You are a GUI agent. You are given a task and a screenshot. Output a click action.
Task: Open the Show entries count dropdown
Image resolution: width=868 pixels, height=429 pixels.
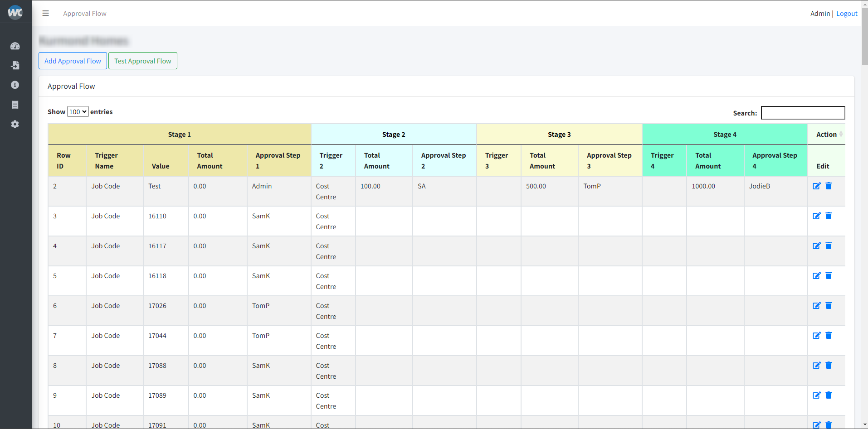[x=78, y=111]
